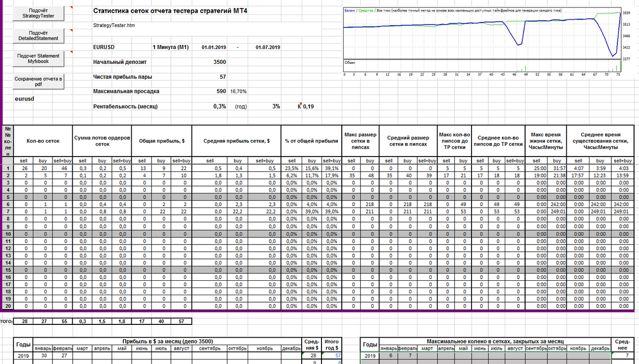The height and width of the screenshot is (364, 639).
Task: Click Сохранение отчета в pdf button
Action: [39, 82]
